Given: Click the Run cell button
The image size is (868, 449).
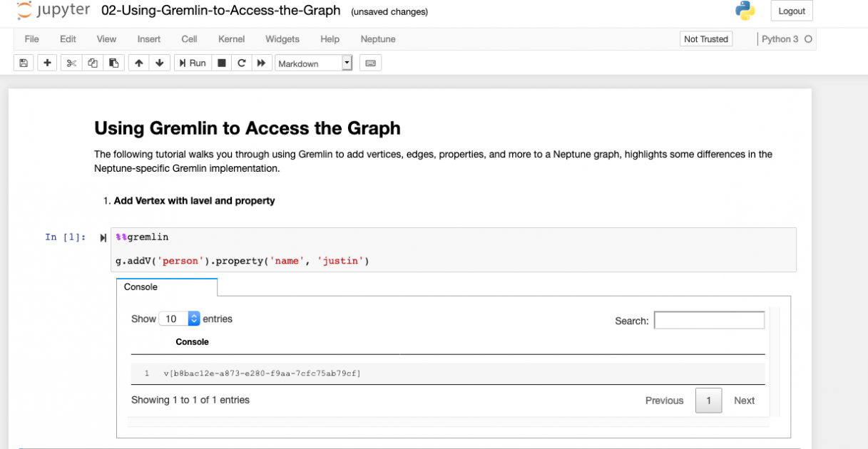Looking at the screenshot, I should click(192, 63).
